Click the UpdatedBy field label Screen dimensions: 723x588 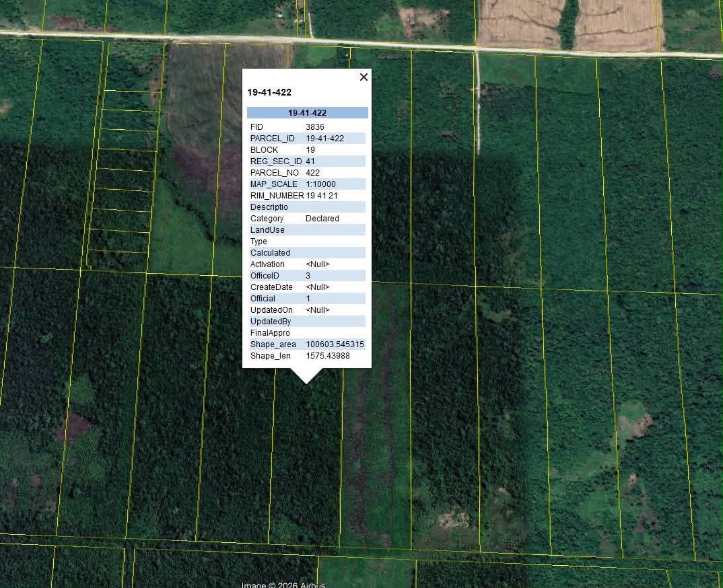coord(271,321)
